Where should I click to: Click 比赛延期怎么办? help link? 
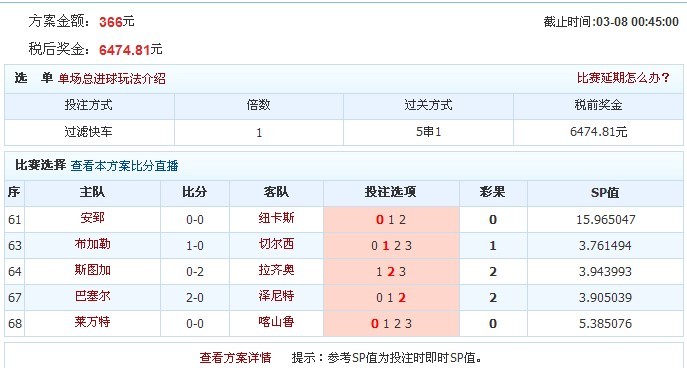point(623,78)
